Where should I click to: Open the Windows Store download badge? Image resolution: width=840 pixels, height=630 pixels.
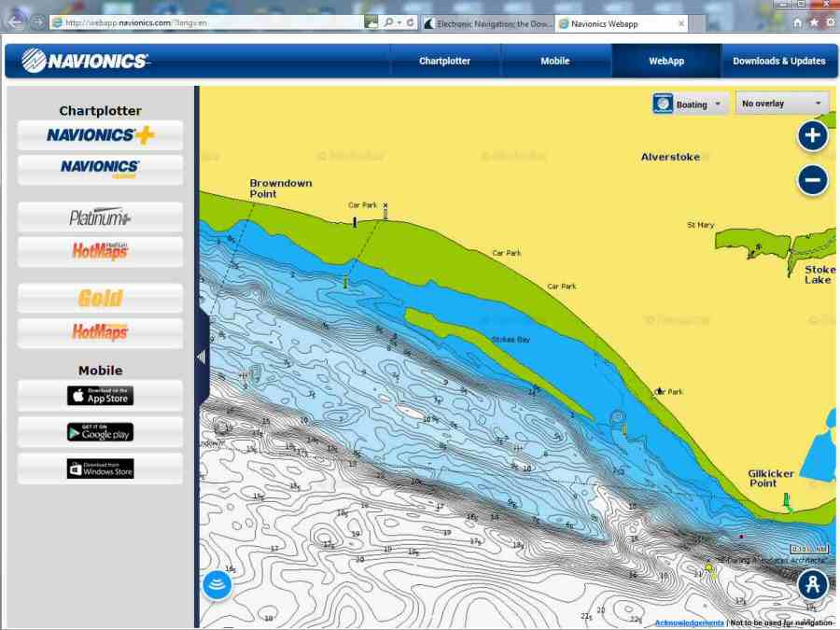tap(100, 469)
